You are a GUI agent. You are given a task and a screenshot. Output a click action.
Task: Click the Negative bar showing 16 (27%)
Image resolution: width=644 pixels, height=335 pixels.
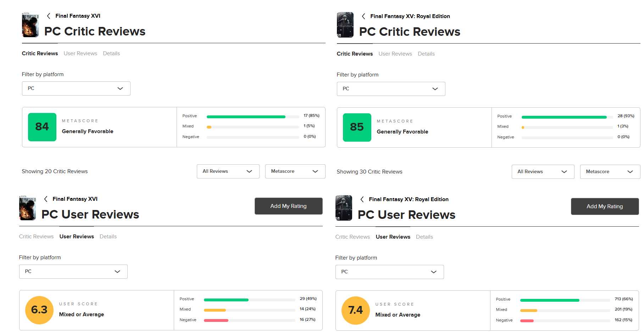point(250,320)
